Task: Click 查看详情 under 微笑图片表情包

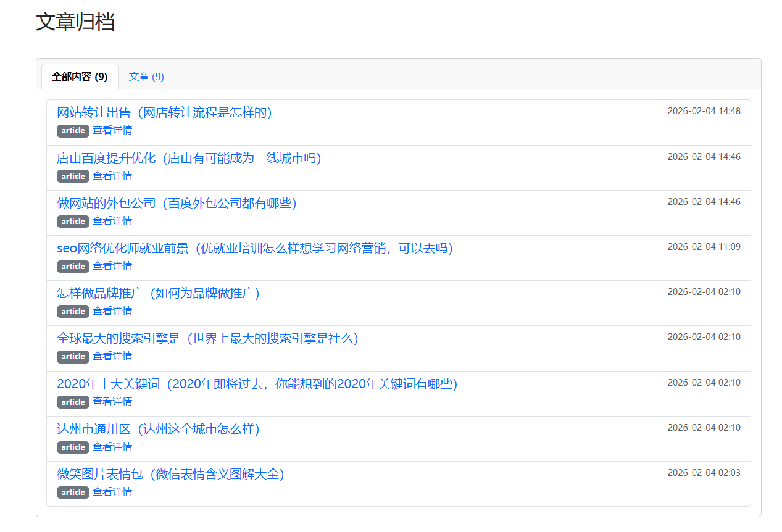Action: (x=112, y=492)
